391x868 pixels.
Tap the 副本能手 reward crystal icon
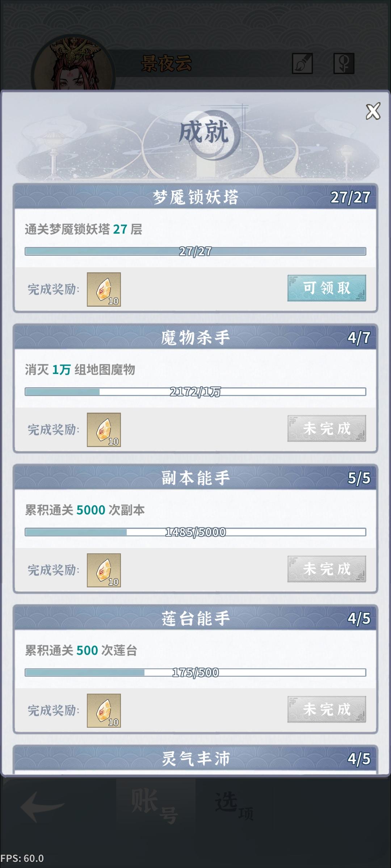104,570
